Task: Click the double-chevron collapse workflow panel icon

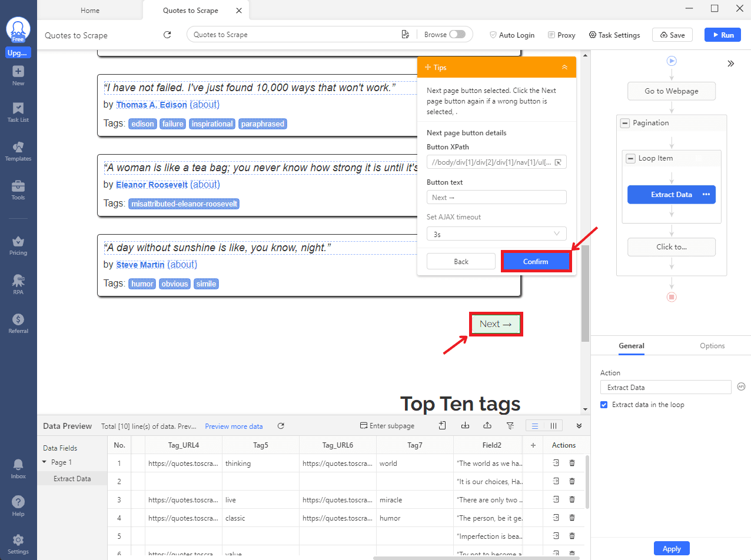Action: [730, 64]
